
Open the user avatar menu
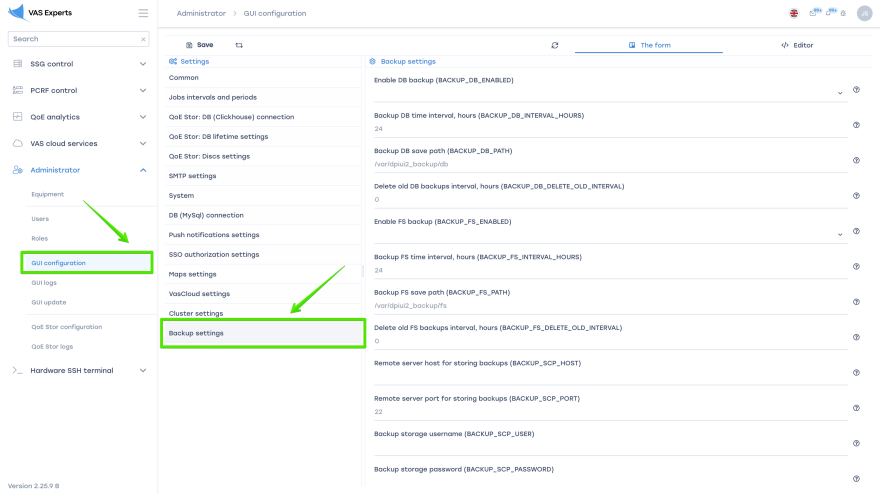[864, 13]
